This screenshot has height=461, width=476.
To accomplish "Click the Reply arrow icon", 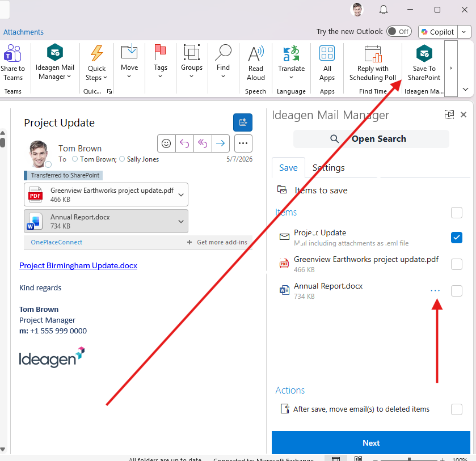I will [x=184, y=143].
